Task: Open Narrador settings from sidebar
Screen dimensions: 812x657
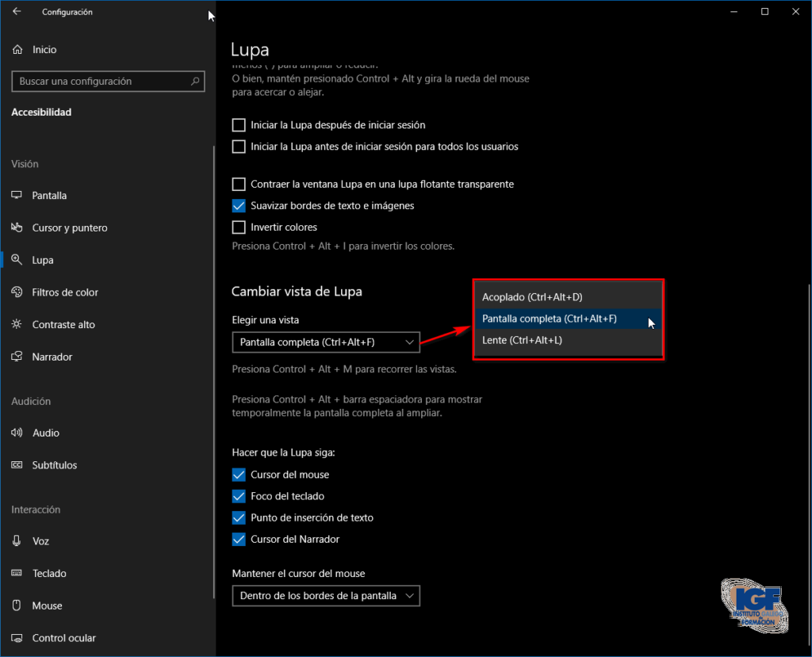Action: pos(17,357)
